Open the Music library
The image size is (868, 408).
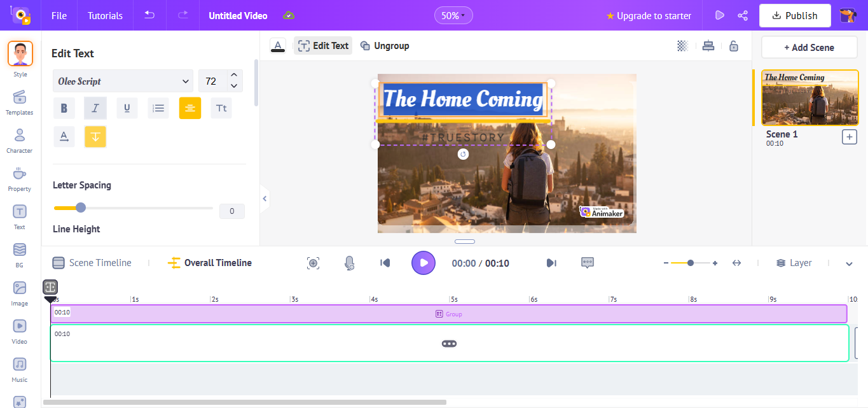coord(20,369)
